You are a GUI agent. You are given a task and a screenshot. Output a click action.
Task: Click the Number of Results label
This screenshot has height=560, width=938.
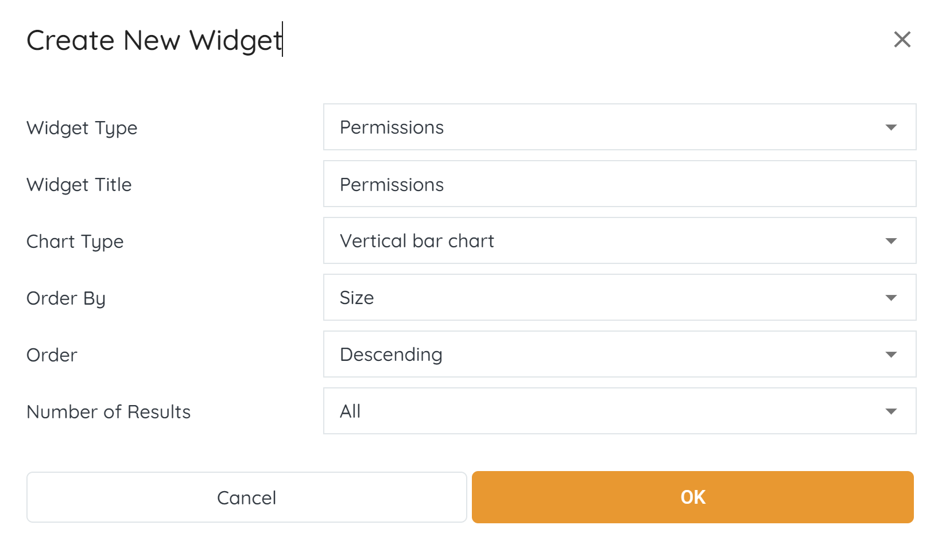[108, 412]
